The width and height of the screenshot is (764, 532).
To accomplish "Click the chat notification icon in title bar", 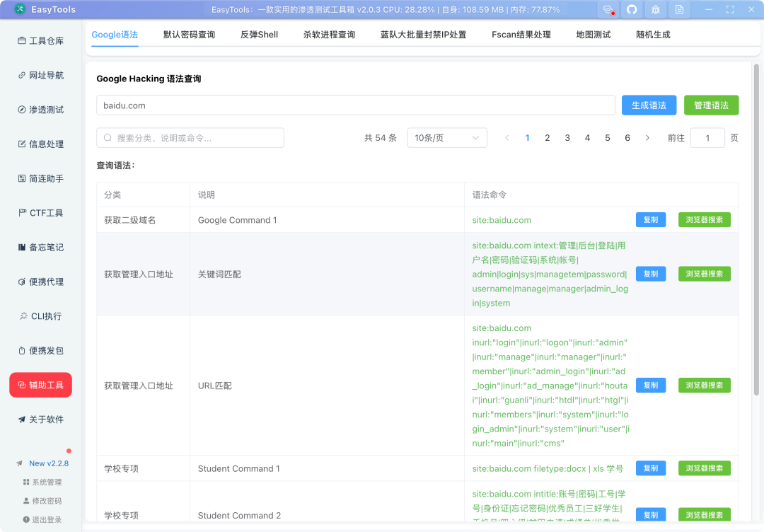I will point(608,10).
